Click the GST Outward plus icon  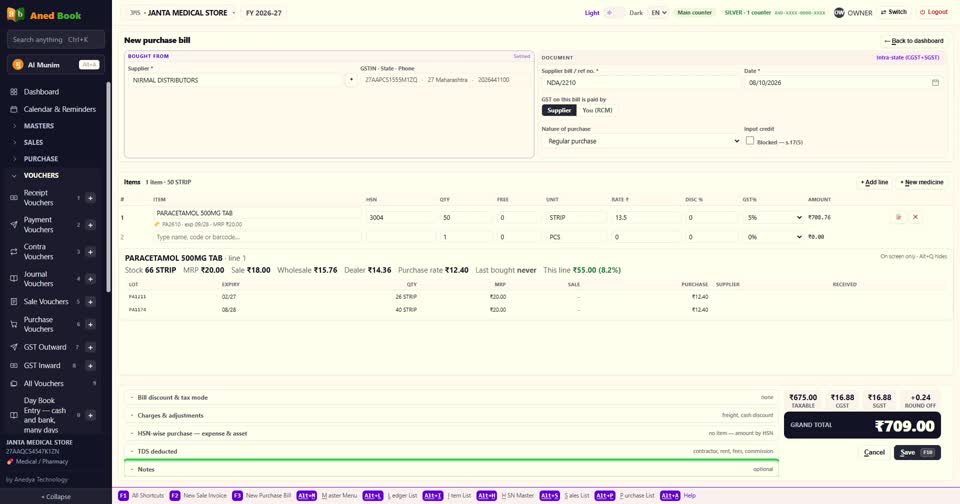90,347
